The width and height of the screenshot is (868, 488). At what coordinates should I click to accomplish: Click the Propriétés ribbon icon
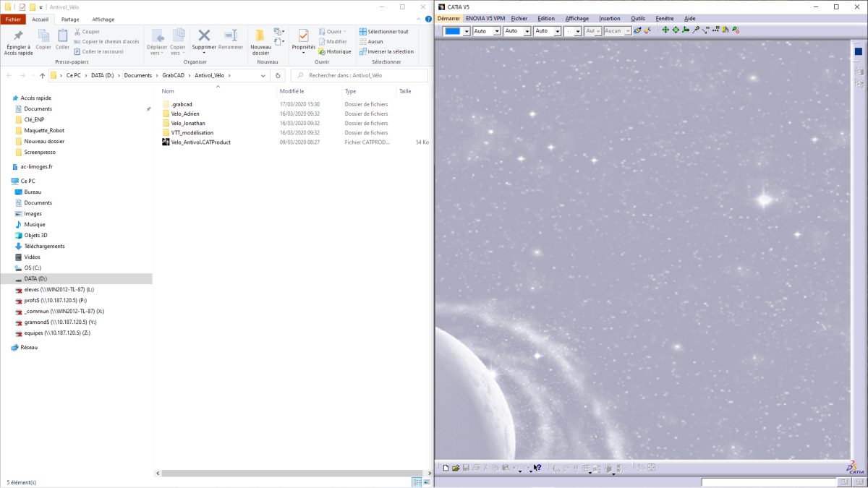point(304,35)
